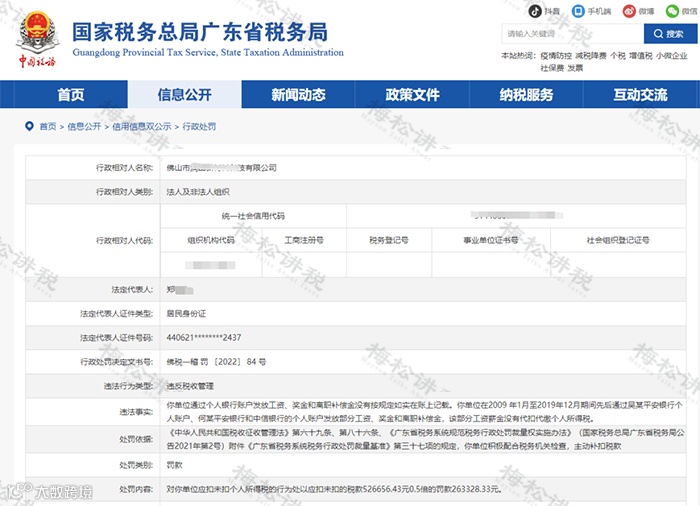Select the value 违反税收管理
700x506 pixels.
(190, 386)
